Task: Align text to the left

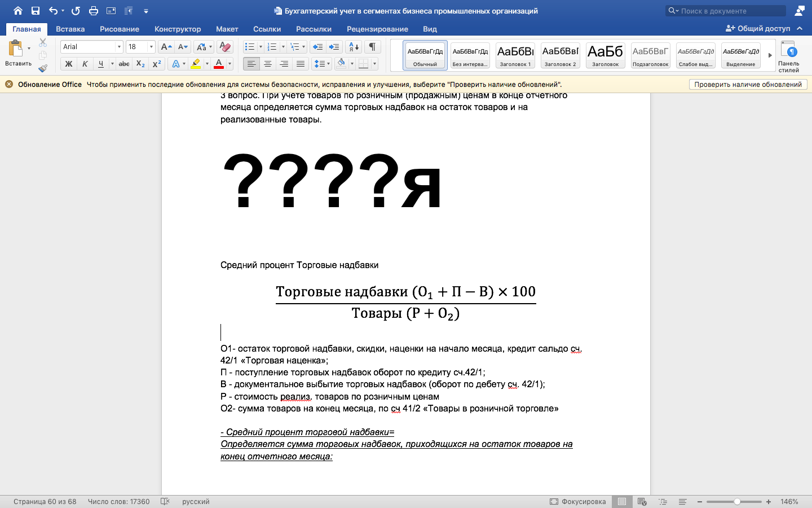Action: click(251, 64)
